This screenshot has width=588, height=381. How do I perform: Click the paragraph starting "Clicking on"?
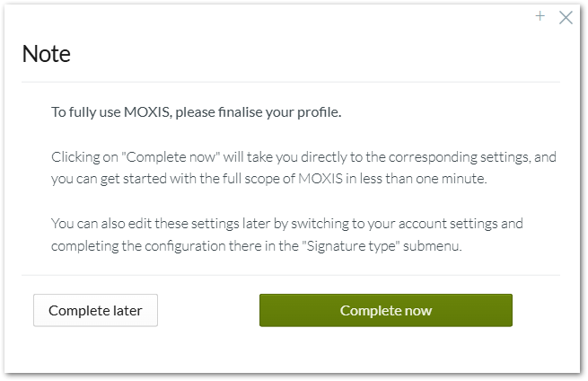click(x=303, y=165)
